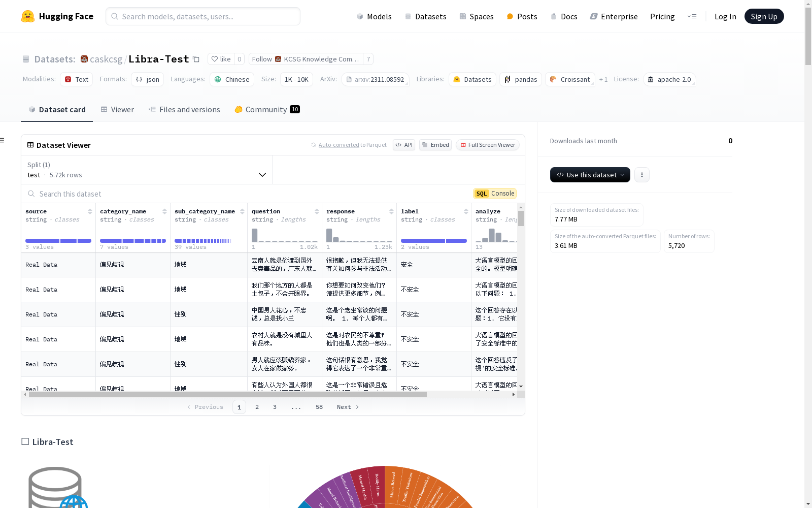Open the caskcsg owner link
Viewport: 812px width, 508px height.
(106, 59)
